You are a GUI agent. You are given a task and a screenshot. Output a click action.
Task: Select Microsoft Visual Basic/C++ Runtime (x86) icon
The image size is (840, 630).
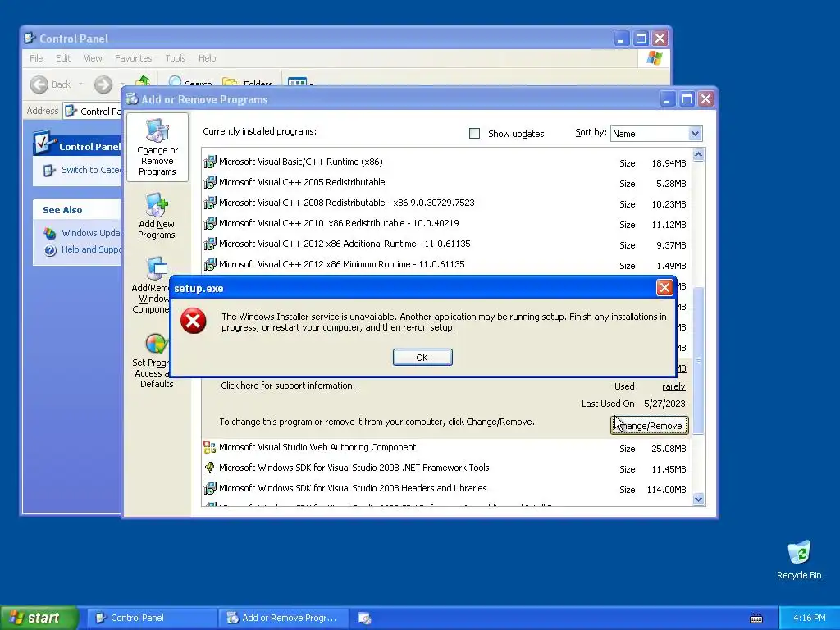point(210,162)
